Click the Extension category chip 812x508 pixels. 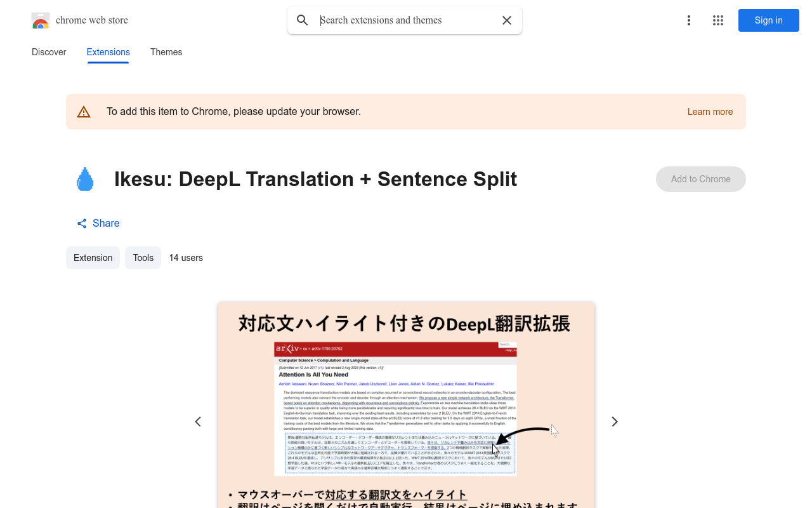point(93,258)
